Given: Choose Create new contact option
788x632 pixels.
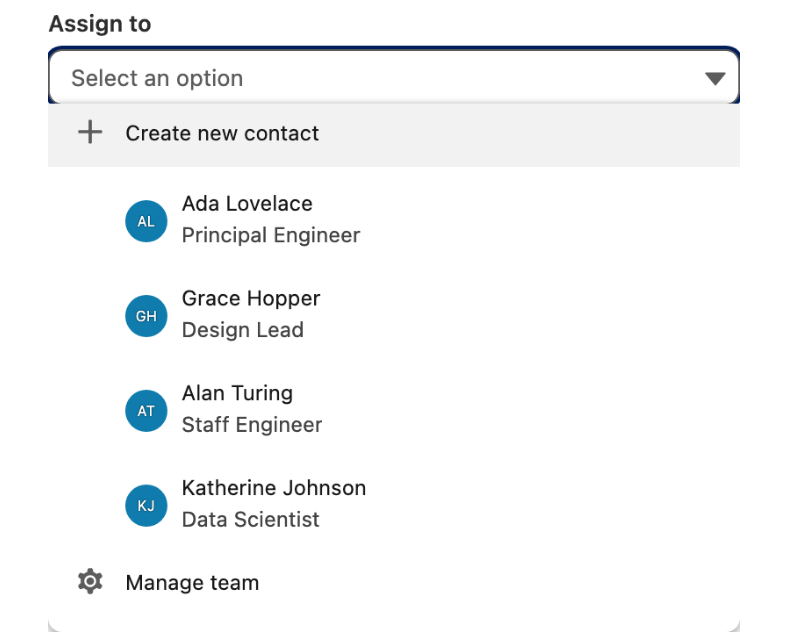Looking at the screenshot, I should (393, 133).
